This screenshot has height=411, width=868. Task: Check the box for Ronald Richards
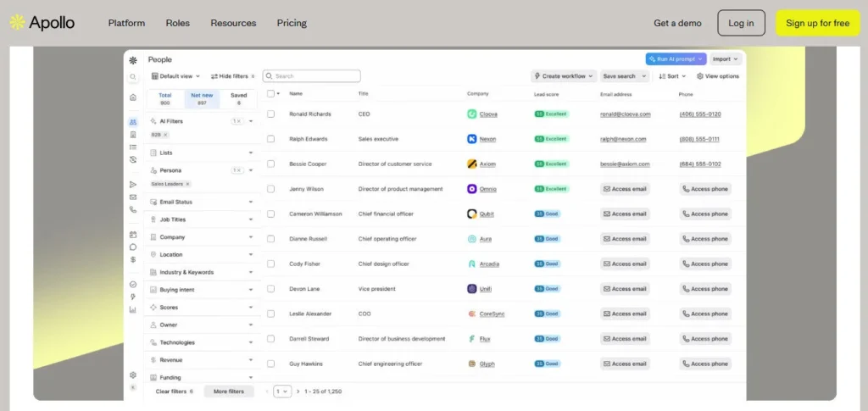[270, 114]
